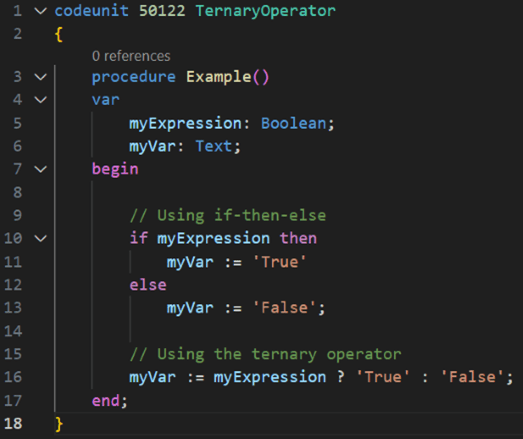Click the TernaryOperator codeunit name
Viewport: 523px width, 439px height.
tap(266, 11)
